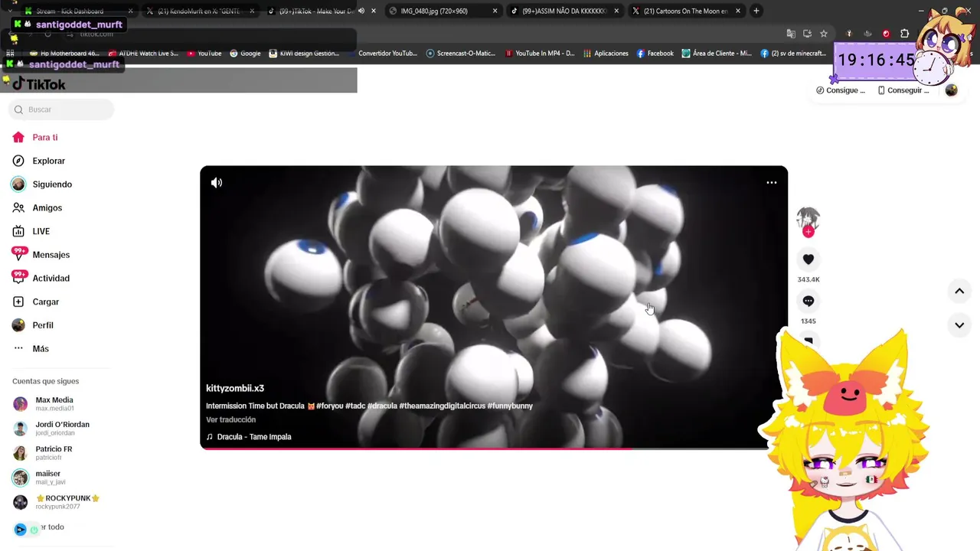Viewport: 980px width, 551px height.
Task: Open Área de Cliente bookmark
Action: pos(717,54)
